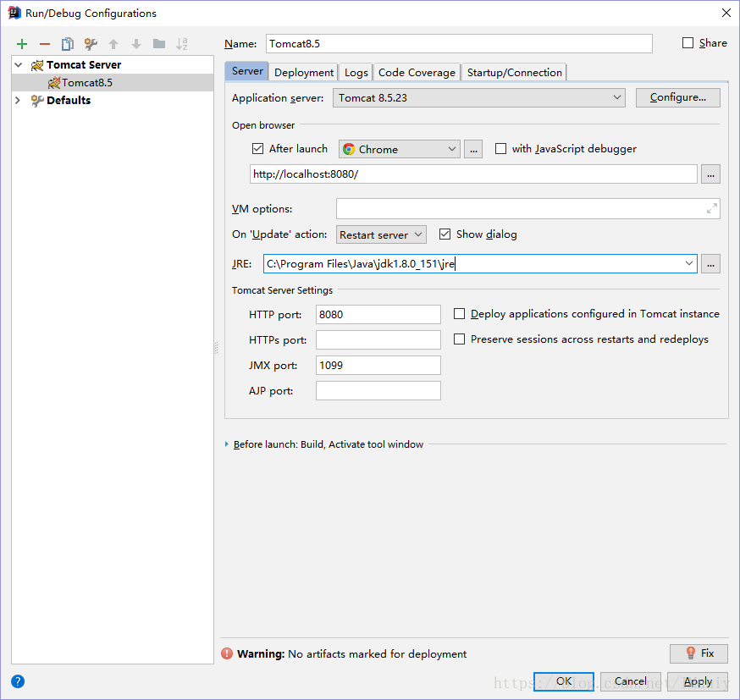Switch to Code Coverage tab

417,72
